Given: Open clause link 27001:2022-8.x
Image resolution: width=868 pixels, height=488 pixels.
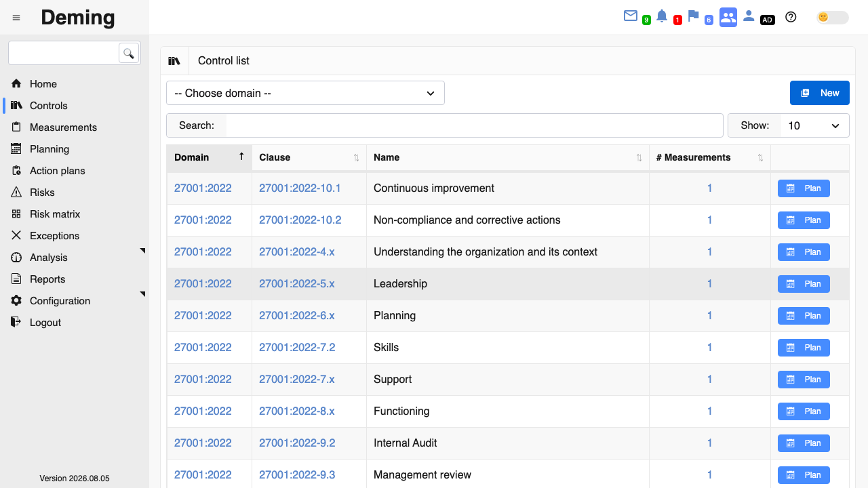Looking at the screenshot, I should (x=297, y=411).
